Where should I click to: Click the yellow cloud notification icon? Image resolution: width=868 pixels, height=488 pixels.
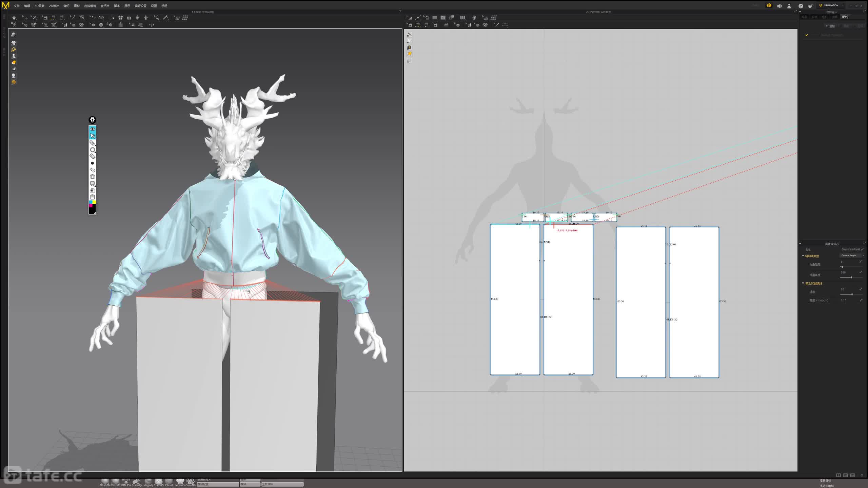(769, 5)
